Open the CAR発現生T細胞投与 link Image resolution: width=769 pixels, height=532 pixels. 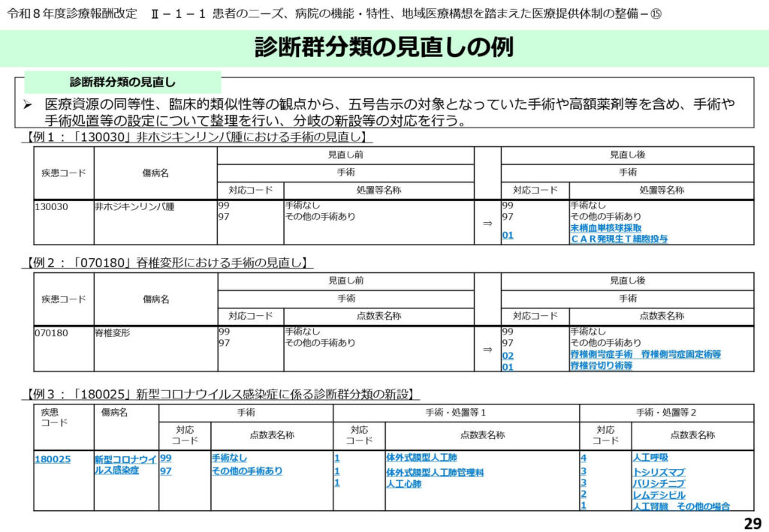pyautogui.click(x=618, y=239)
